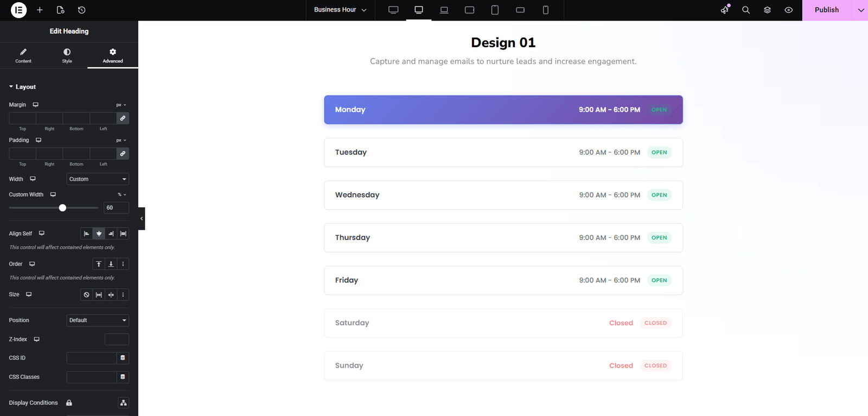
Task: Select the desktop device preview
Action: coord(419,10)
